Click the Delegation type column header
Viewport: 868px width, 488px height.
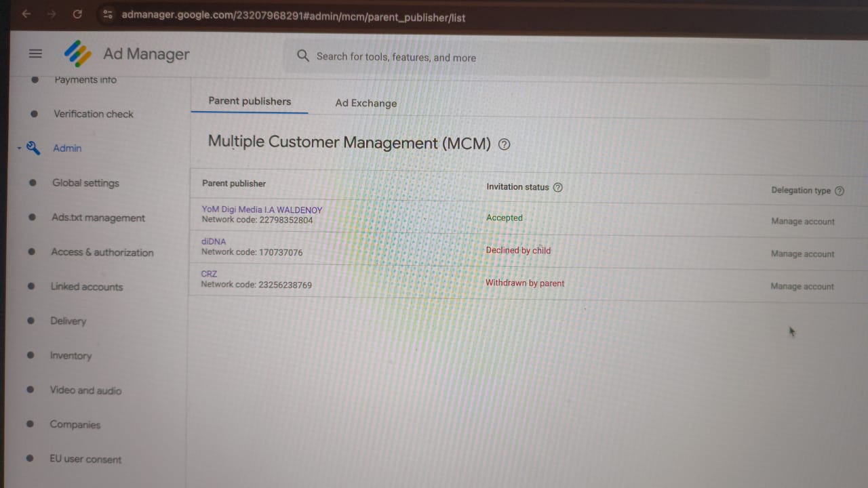point(801,190)
